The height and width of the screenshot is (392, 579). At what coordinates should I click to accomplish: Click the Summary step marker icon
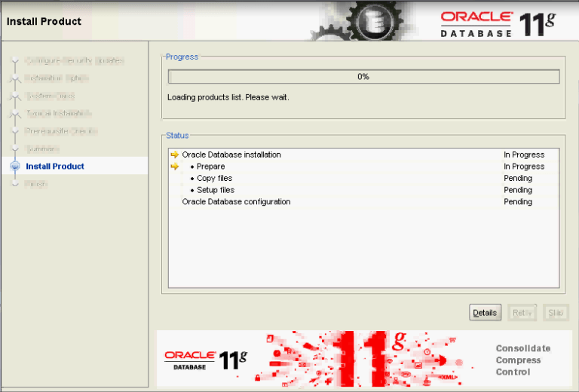coord(15,149)
